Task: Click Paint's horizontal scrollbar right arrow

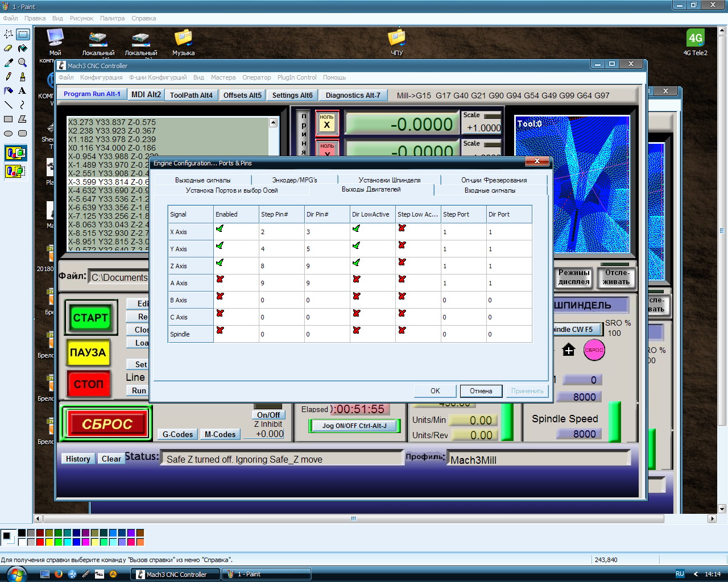Action: pos(712,518)
